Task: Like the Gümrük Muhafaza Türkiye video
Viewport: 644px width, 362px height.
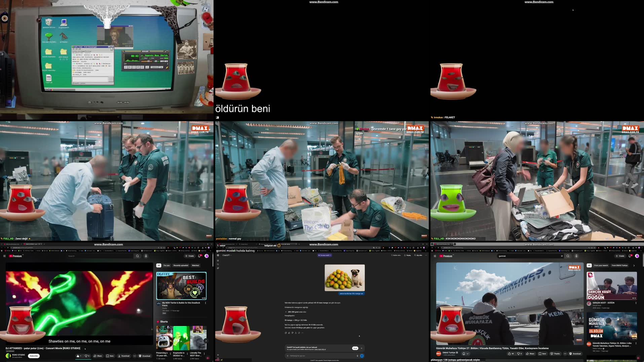Action: pos(510,354)
